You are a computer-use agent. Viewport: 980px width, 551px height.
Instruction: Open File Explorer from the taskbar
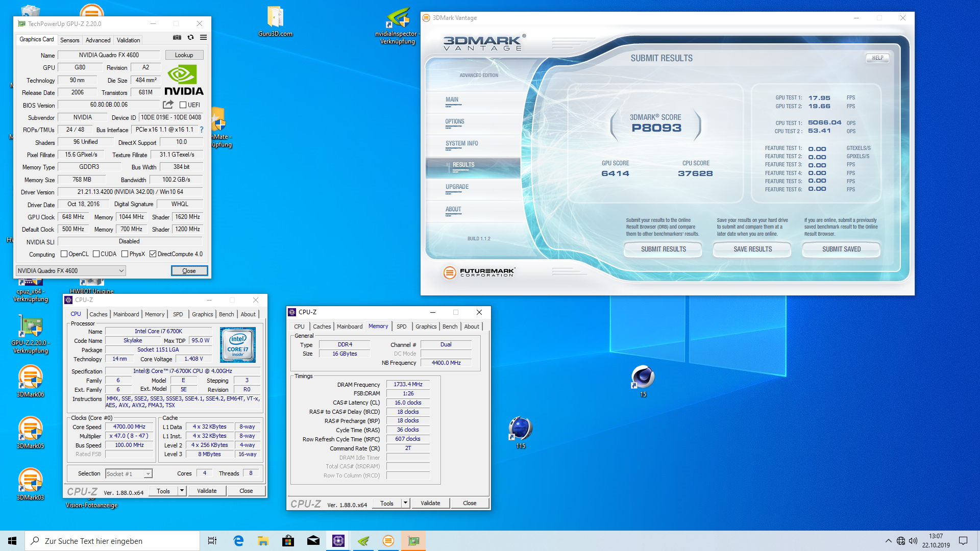tap(263, 541)
